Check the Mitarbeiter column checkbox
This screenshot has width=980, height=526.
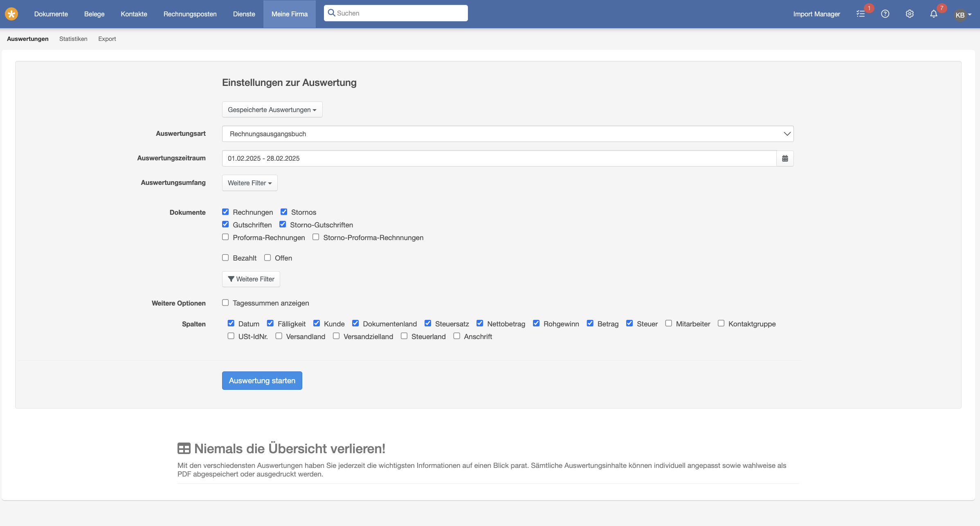tap(669, 324)
